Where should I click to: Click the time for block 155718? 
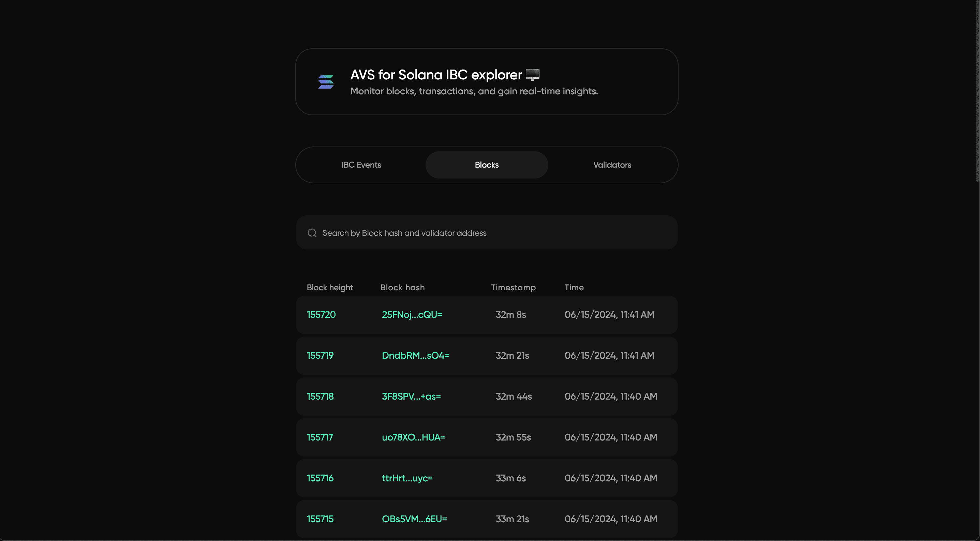(x=611, y=397)
